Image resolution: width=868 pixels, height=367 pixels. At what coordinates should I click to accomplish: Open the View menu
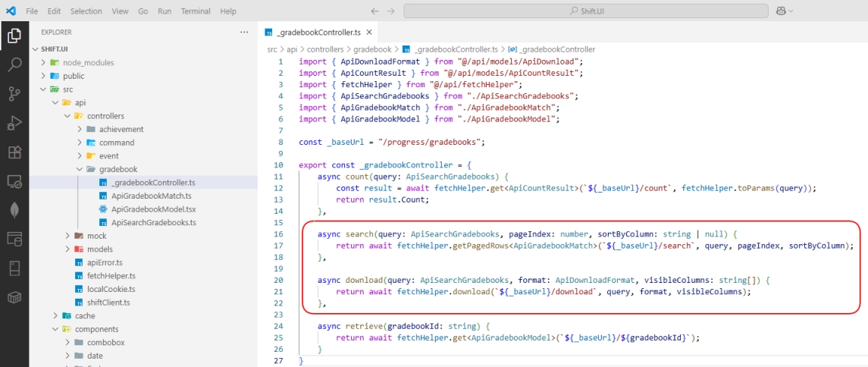120,11
